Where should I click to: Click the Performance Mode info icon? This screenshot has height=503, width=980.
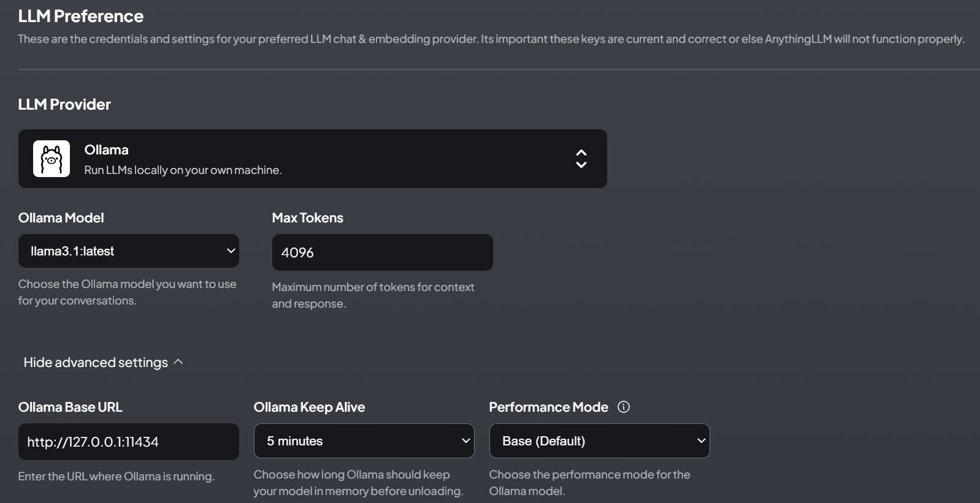(x=624, y=407)
